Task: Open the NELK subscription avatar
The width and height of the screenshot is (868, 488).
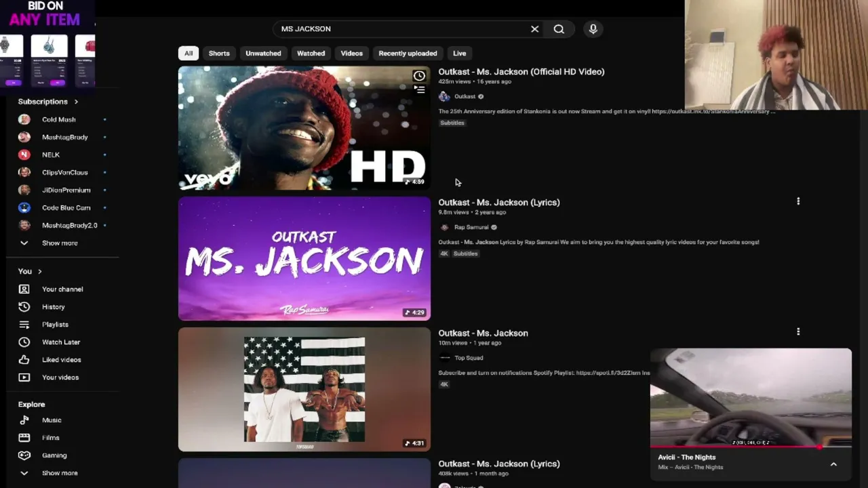Action: coord(24,155)
